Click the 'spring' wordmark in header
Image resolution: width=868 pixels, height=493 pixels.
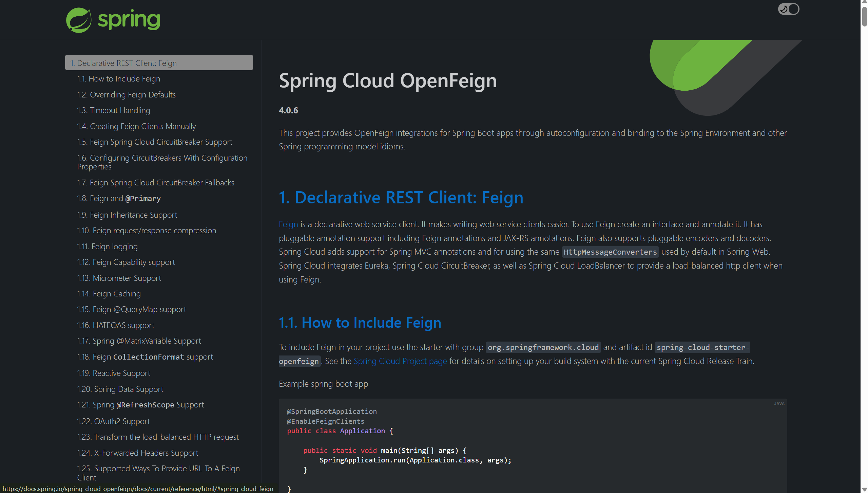129,20
